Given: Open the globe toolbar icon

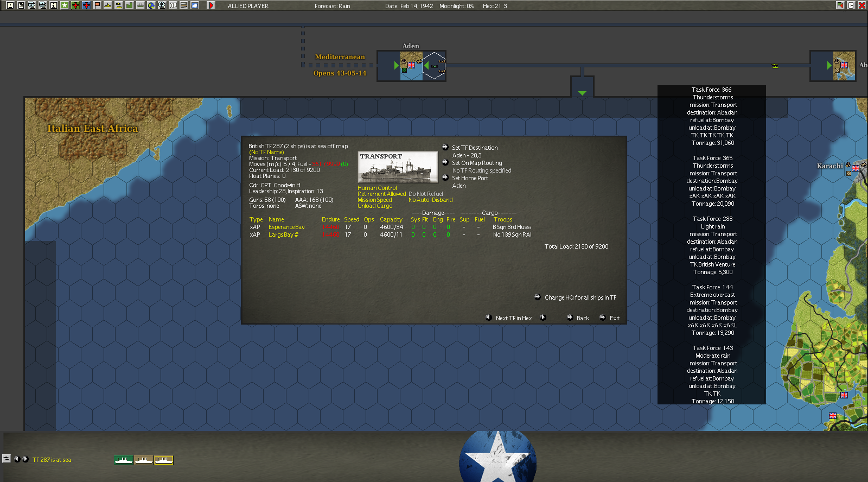Looking at the screenshot, I should (151, 5).
